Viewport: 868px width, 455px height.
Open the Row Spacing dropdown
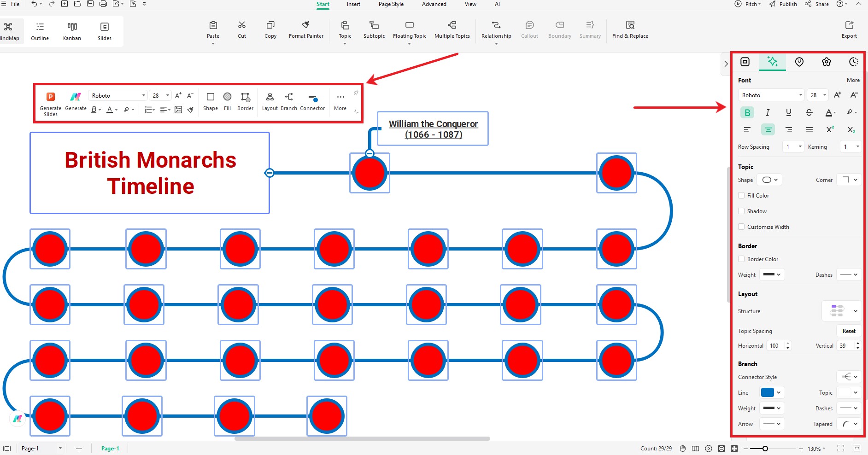pyautogui.click(x=794, y=146)
